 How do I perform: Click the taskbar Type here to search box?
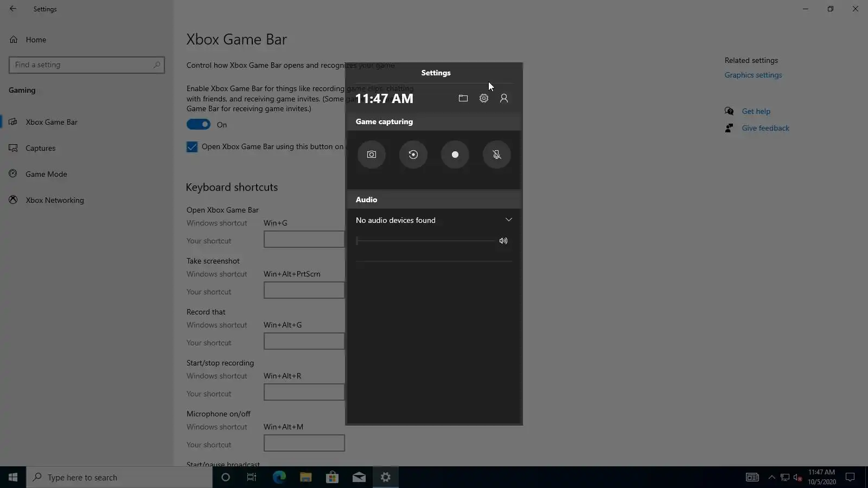click(119, 477)
